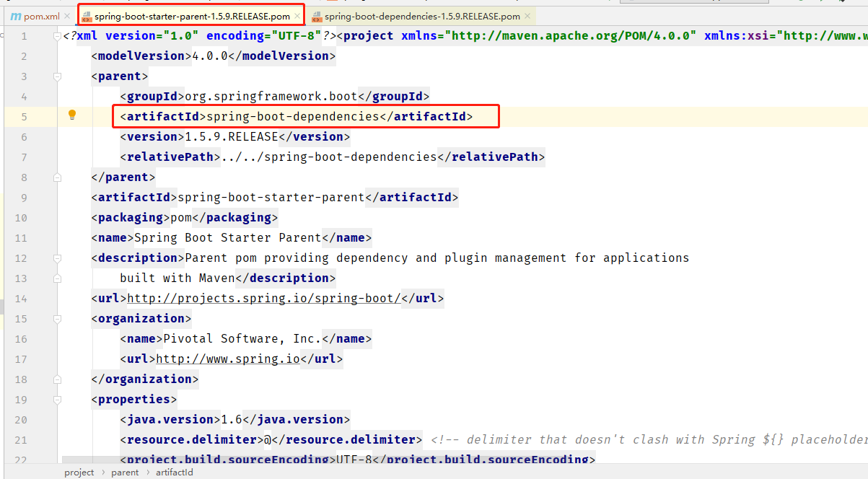Close the spring-boot-starter-parent-1.5.9.RELEASE.pom tab

[297, 16]
